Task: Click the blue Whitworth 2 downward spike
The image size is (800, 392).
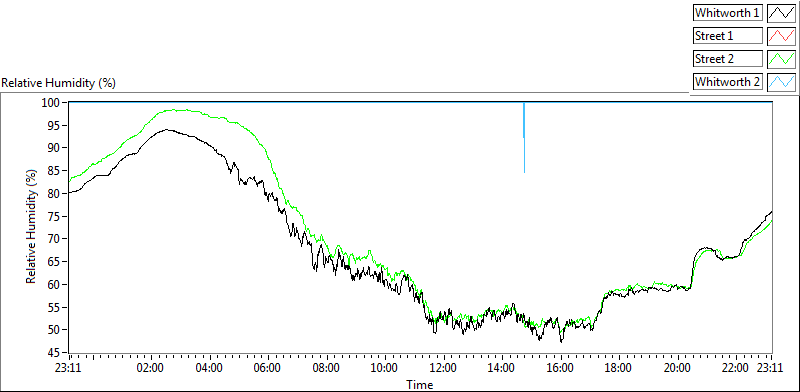Action: pos(524,138)
